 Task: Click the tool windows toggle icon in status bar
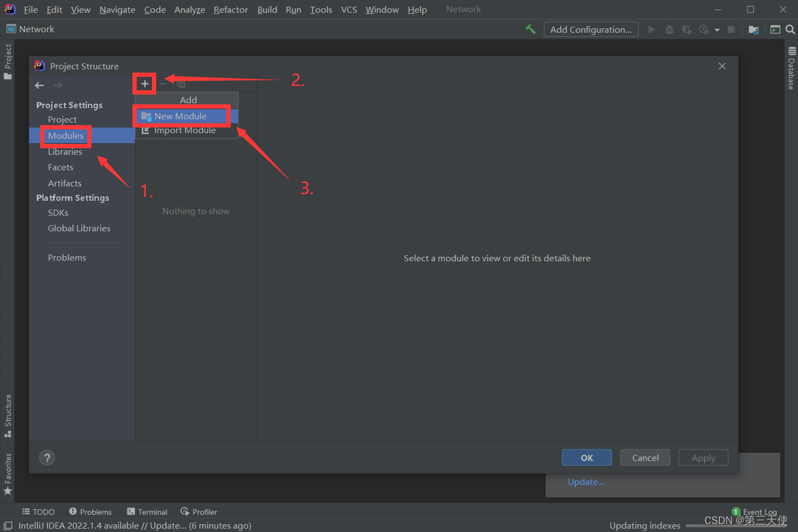[8, 526]
